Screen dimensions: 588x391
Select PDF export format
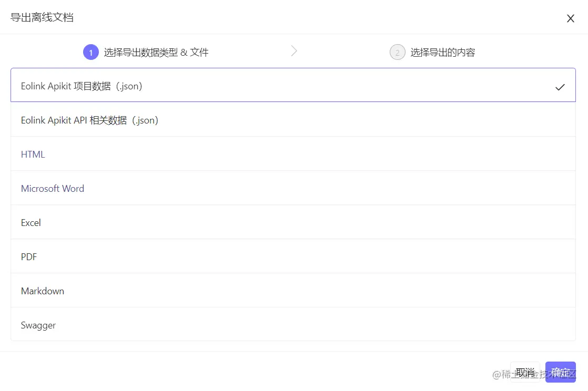pyautogui.click(x=293, y=256)
